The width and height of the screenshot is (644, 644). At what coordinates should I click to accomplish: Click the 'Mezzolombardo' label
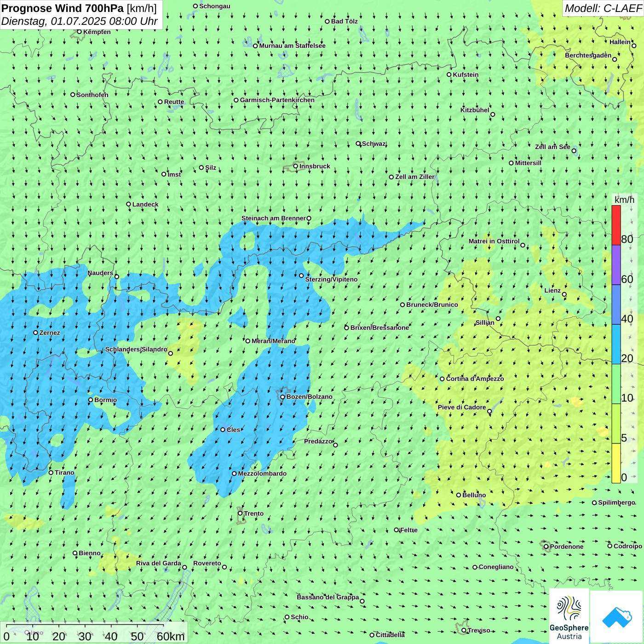262,473
